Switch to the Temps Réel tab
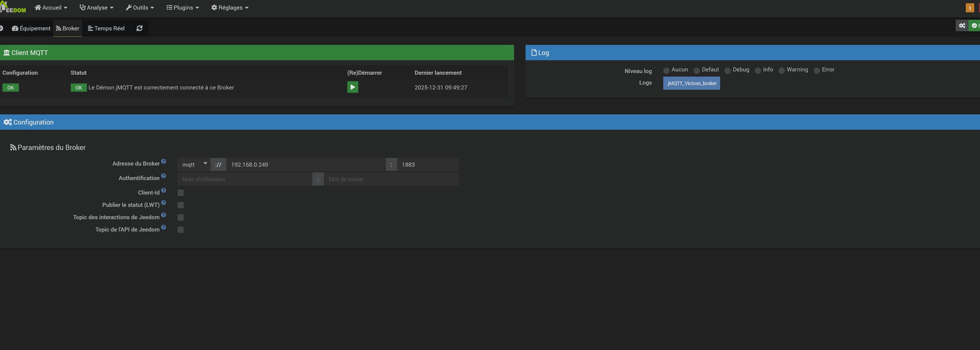The height and width of the screenshot is (350, 980). point(106,28)
